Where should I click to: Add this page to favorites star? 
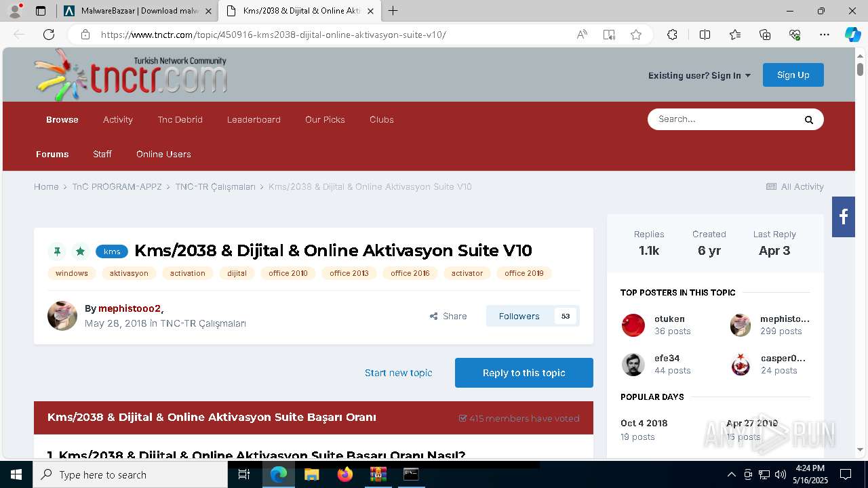[636, 35]
